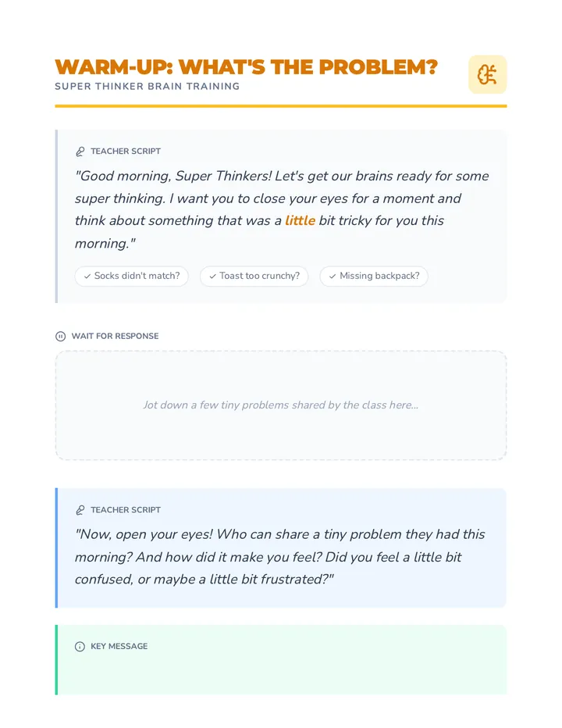This screenshot has height=728, width=562.
Task: Click the checkmark icon in Socks didn't match chip
Action: [x=87, y=277]
